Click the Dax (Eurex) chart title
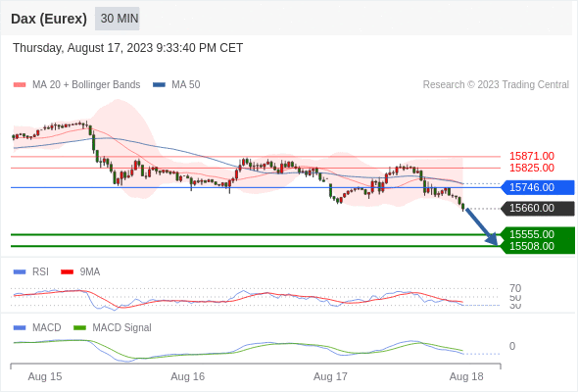This screenshot has height=392, width=578. click(x=49, y=19)
